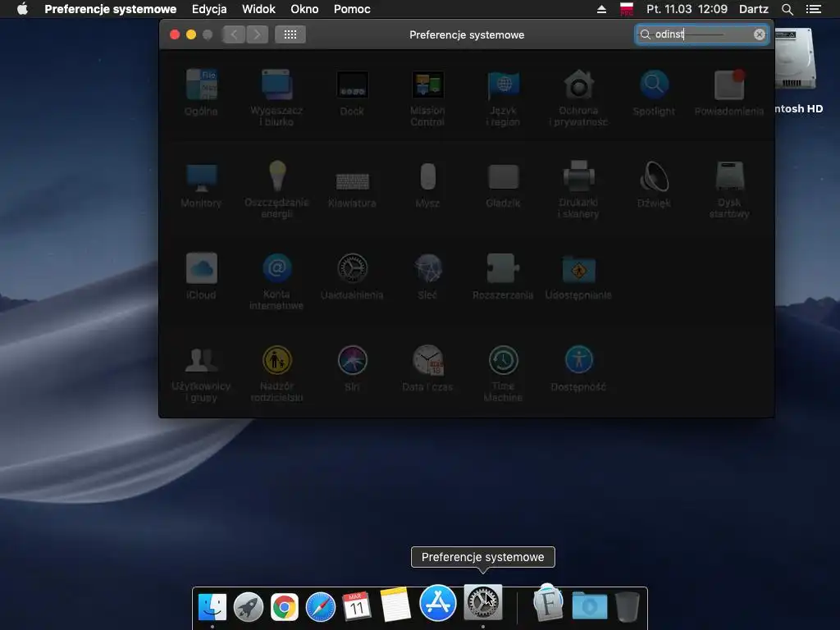
Task: Open Spotlight search from menu bar
Action: coord(787,9)
